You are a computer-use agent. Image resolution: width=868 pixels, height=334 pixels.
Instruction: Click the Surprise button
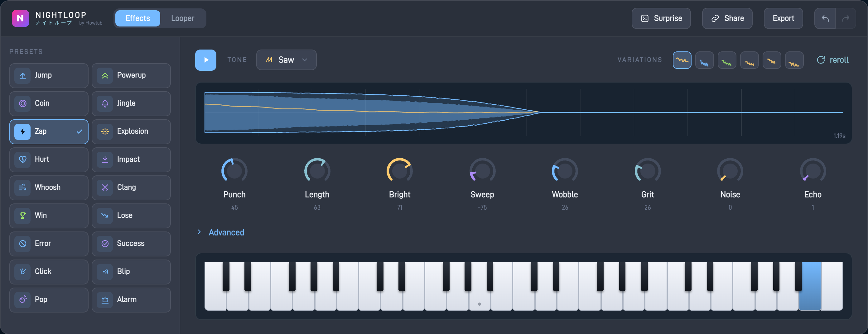tap(661, 18)
